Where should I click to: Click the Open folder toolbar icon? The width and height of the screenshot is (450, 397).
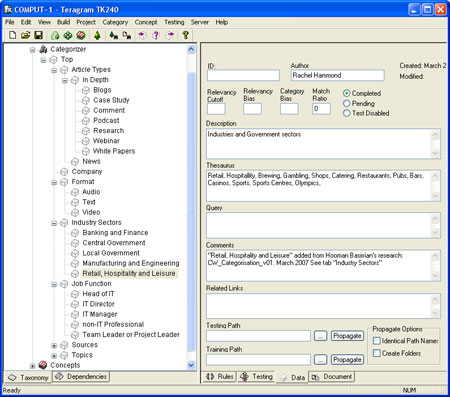pos(26,35)
